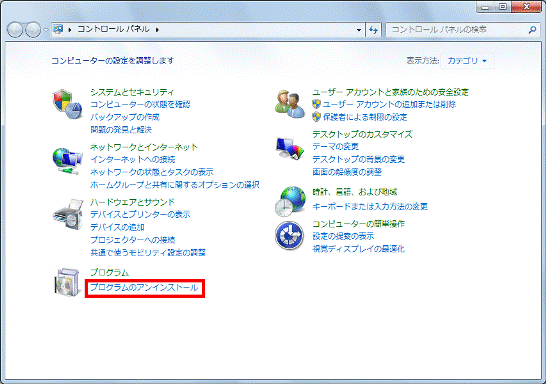Image resolution: width=546 pixels, height=384 pixels.
Task: Open the recent pages dropdown beside nav arrows
Action: pos(46,30)
